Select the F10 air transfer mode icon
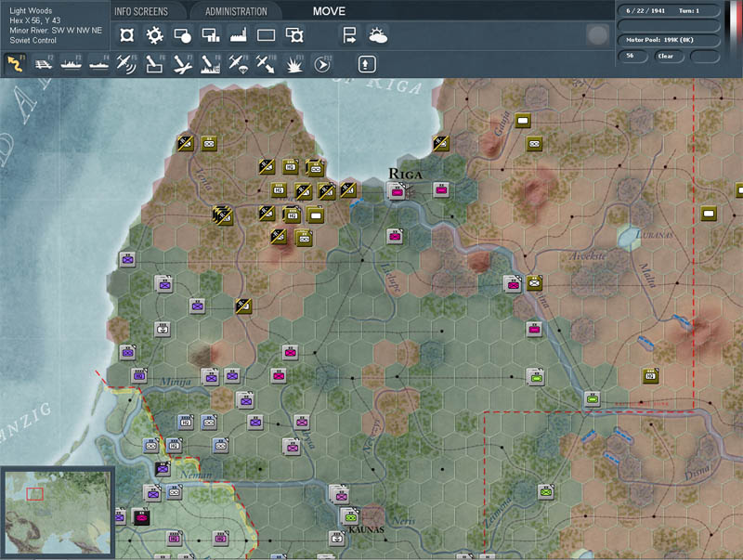 click(x=266, y=64)
